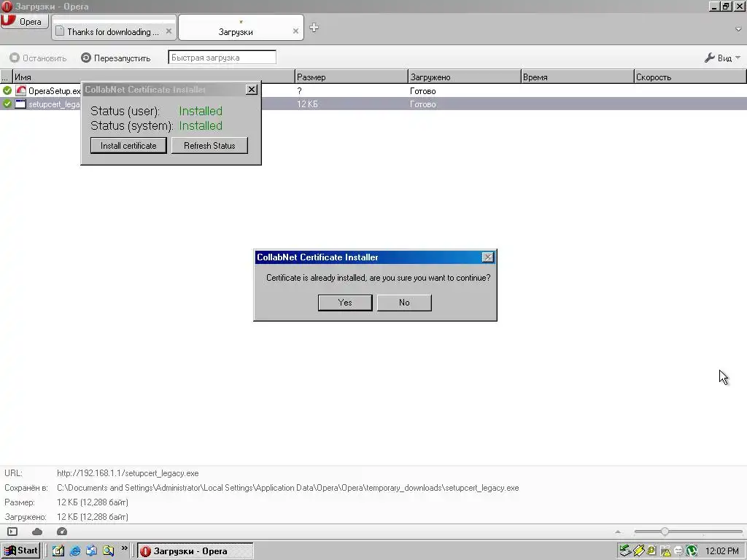Click the OperaSetup file icon
Screen dimensions: 747x560
(x=20, y=90)
